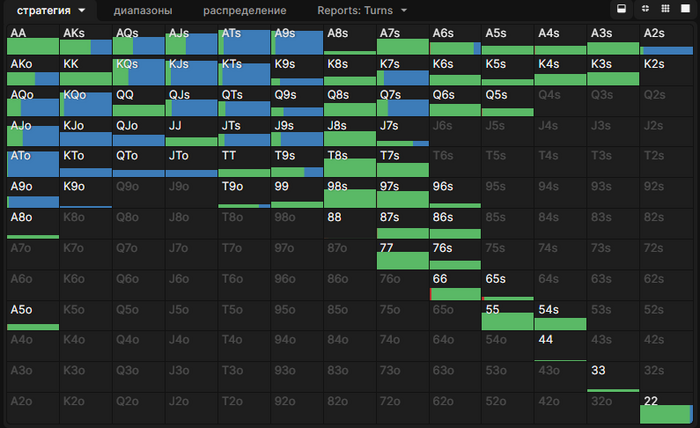This screenshot has height=428, width=700.
Task: Click the AKs hand cell
Action: [84, 41]
